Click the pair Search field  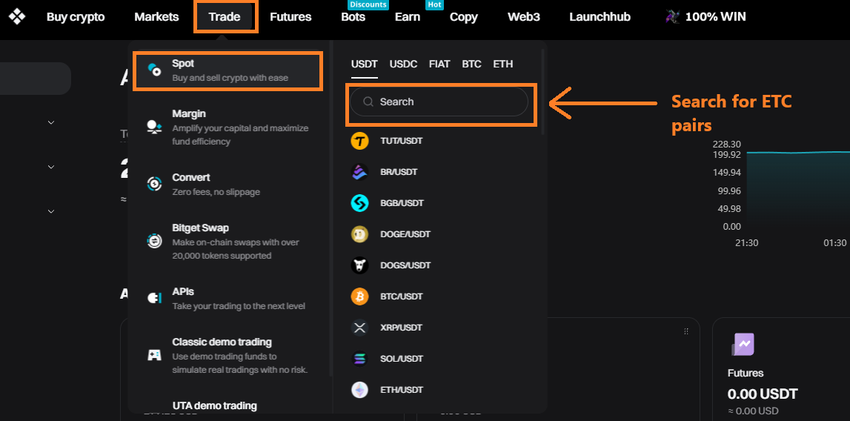439,102
